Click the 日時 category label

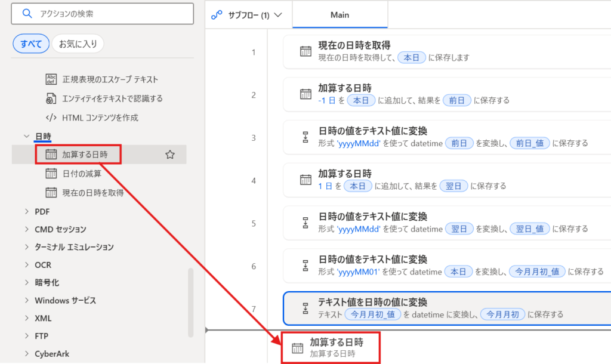tap(43, 137)
